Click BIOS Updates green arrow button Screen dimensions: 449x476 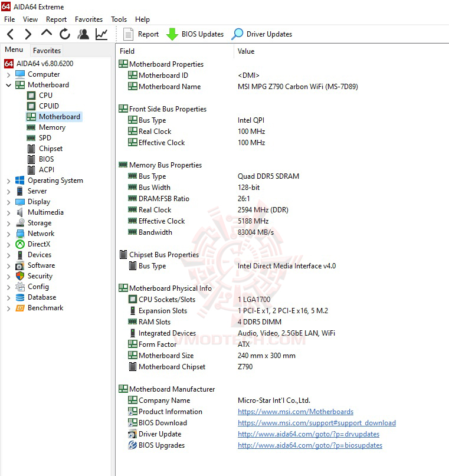pyautogui.click(x=195, y=34)
